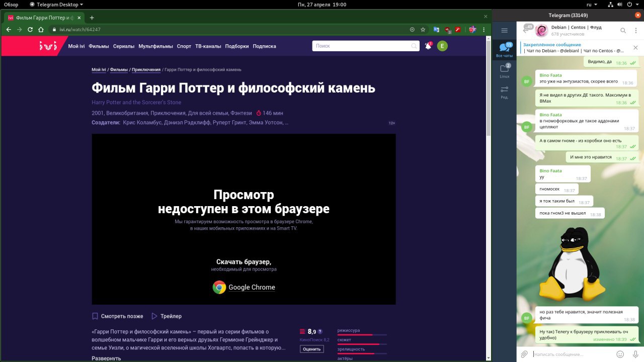Open ТВ-каналы section
Viewport: 644px width, 362px height.
tap(208, 46)
